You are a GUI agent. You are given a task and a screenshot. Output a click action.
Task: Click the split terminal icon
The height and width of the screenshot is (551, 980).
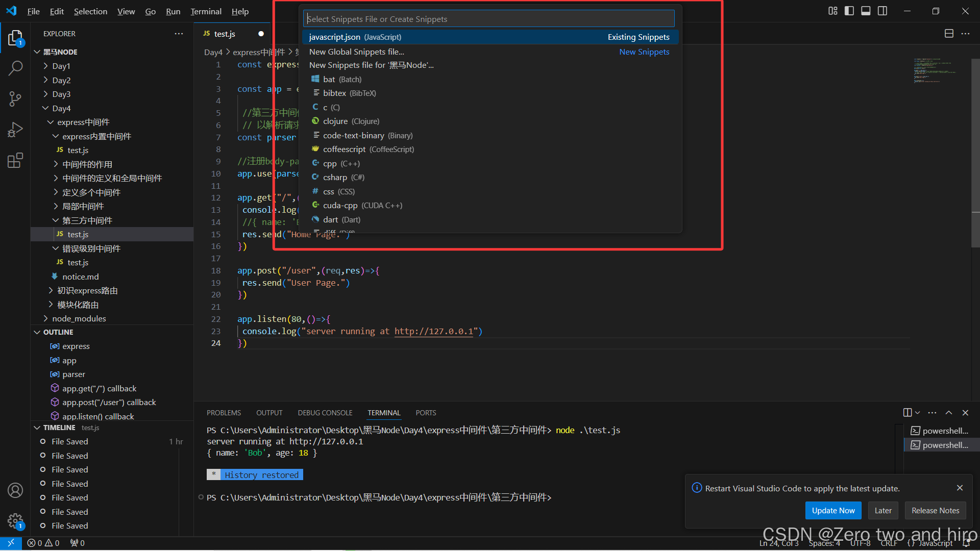[x=907, y=413]
